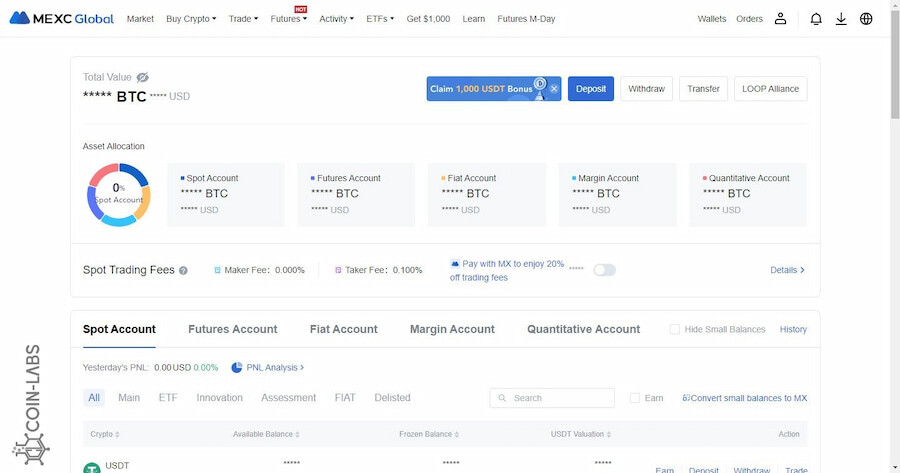Select the All crypto filter

click(94, 397)
